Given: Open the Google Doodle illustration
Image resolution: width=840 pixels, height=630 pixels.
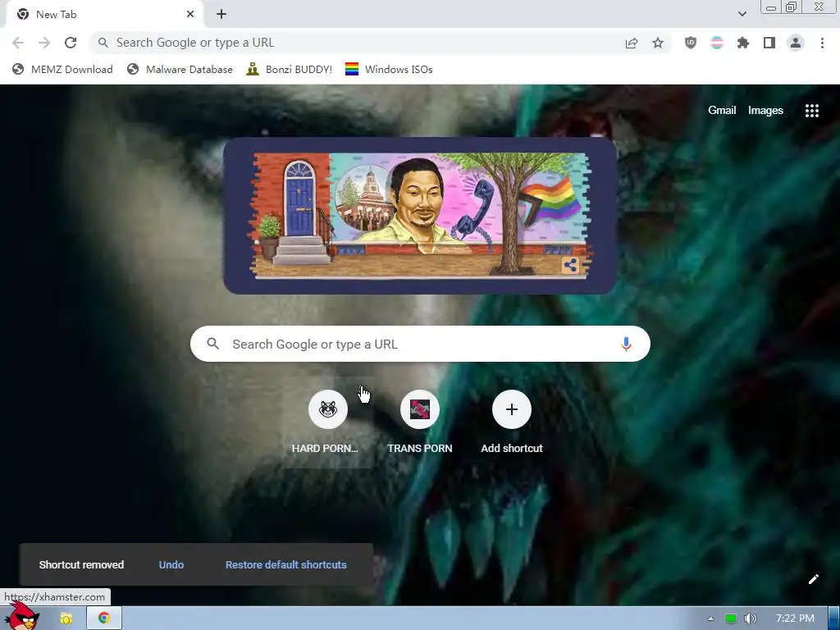Looking at the screenshot, I should (x=419, y=216).
